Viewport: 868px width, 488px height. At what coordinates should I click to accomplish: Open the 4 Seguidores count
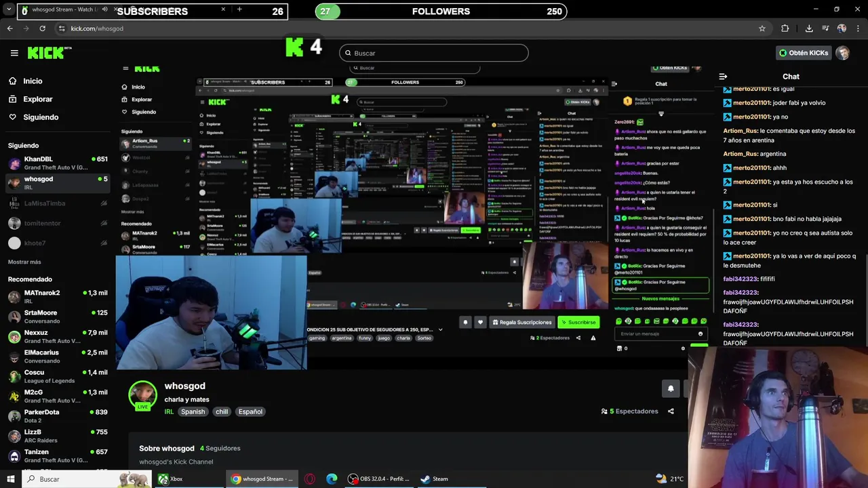(x=220, y=448)
